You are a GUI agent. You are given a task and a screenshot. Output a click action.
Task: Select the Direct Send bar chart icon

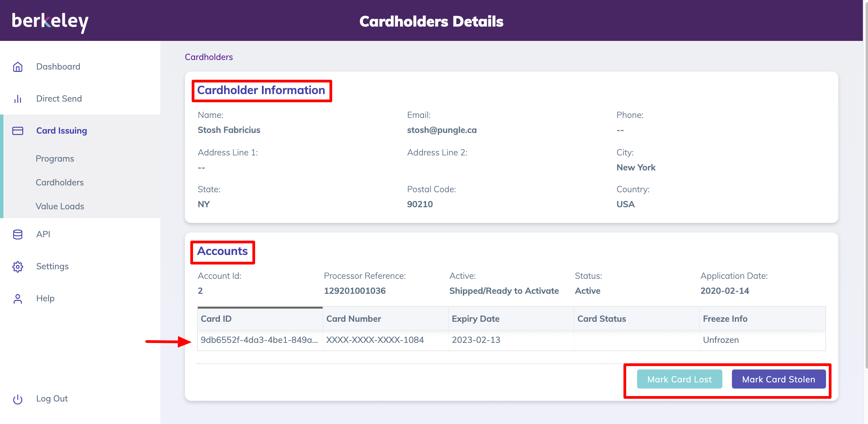click(18, 99)
